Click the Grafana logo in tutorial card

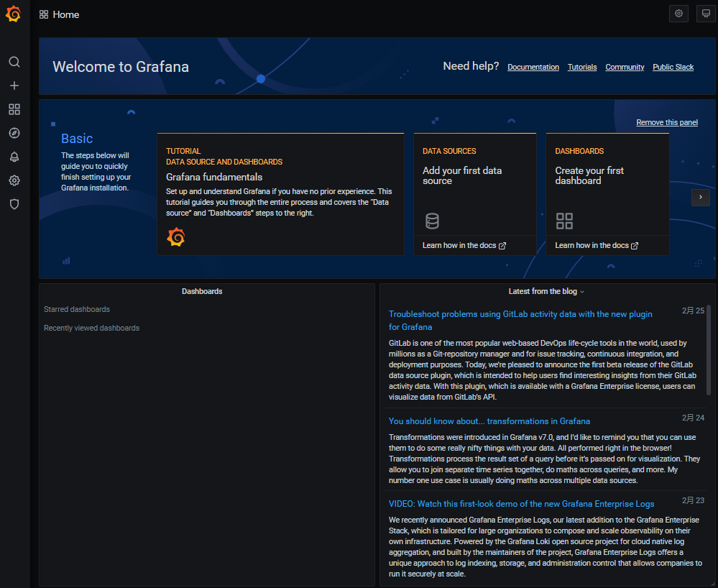click(x=176, y=237)
